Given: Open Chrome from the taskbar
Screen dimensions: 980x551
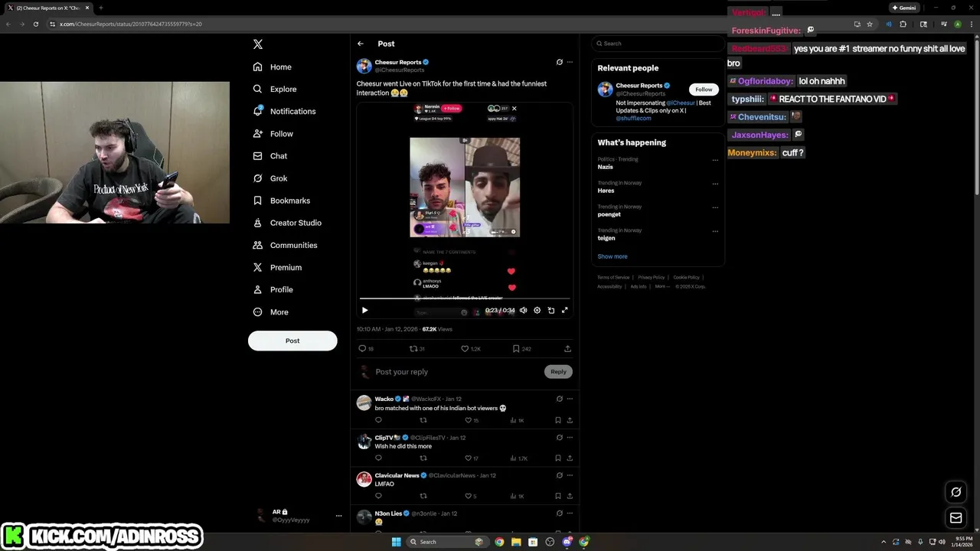Looking at the screenshot, I should click(x=499, y=542).
